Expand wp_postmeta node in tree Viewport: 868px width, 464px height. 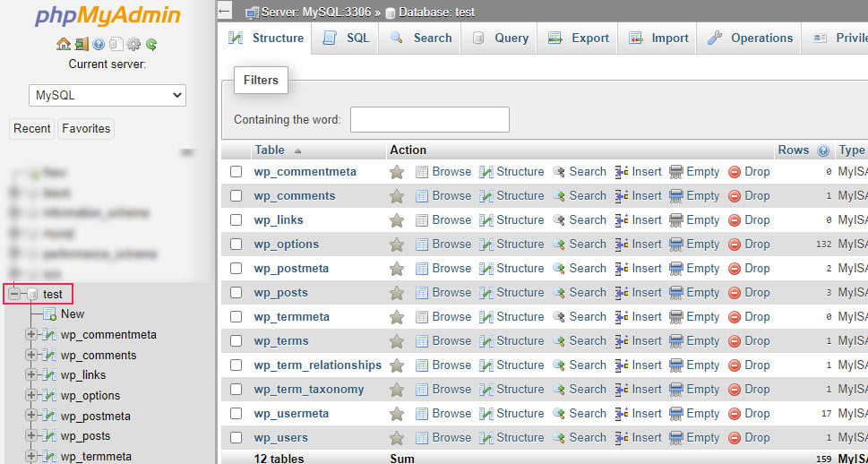click(x=31, y=416)
